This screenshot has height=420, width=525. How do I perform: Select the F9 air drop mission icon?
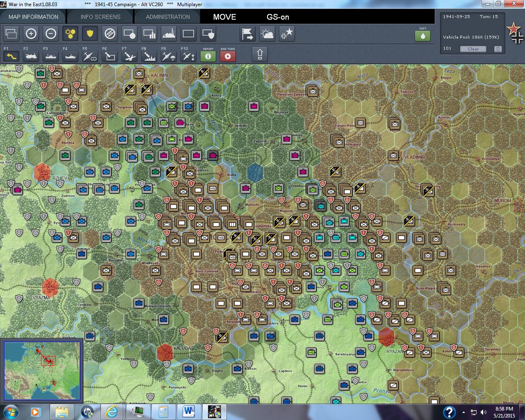pos(168,56)
